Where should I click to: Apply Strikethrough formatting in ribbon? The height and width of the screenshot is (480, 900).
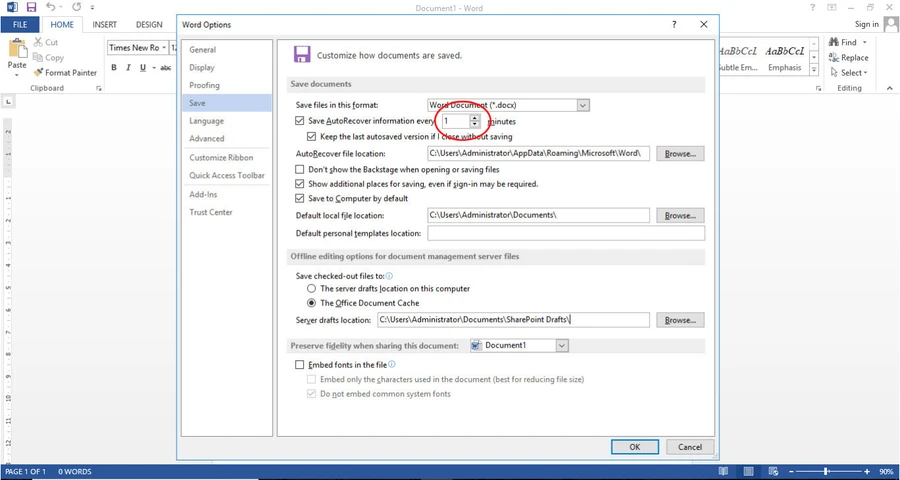click(166, 68)
